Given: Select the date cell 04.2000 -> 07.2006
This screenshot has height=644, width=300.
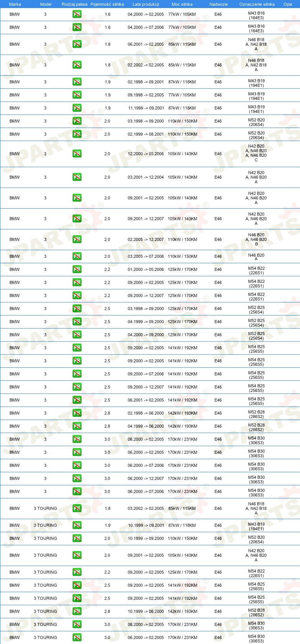Looking at the screenshot, I should click(x=146, y=27).
